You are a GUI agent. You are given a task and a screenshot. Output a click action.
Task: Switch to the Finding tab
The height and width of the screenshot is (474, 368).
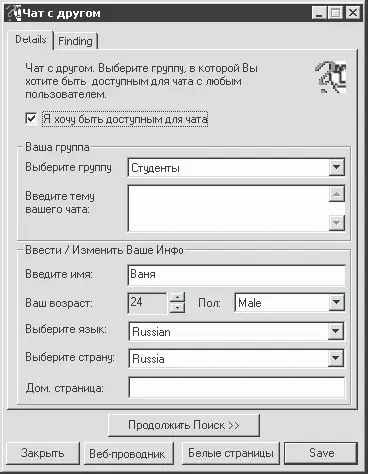point(75,41)
